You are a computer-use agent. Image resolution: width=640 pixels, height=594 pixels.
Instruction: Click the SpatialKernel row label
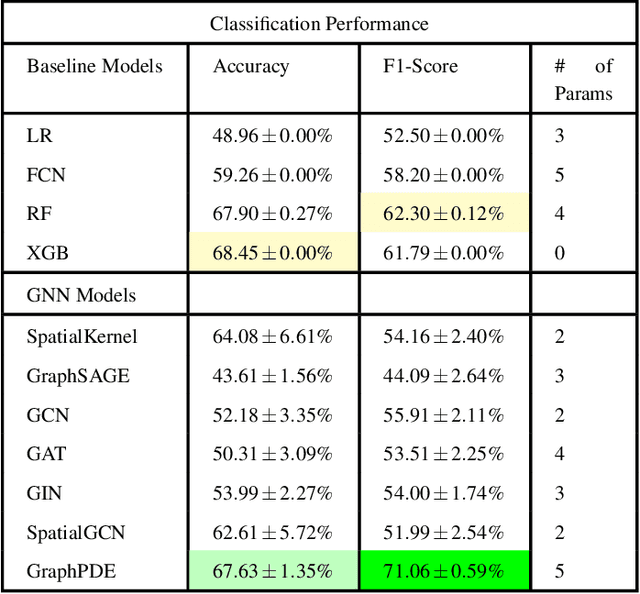pyautogui.click(x=82, y=337)
